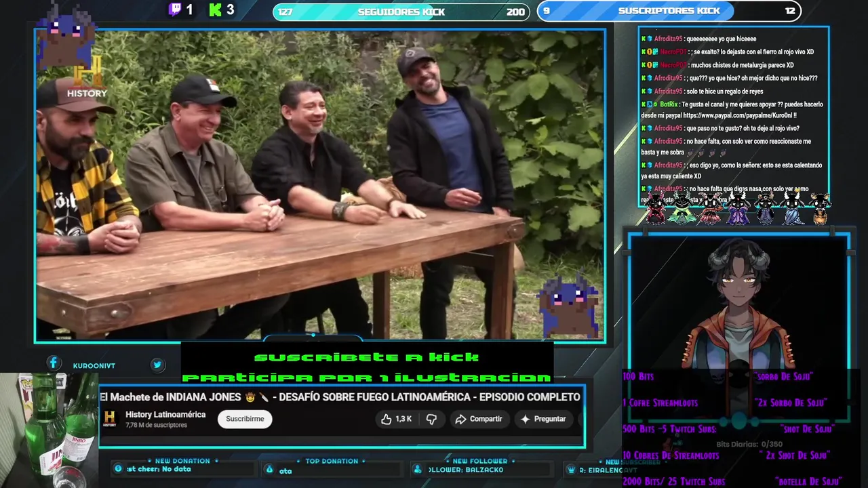Click the 'Shot De Soju' reward label

coord(806,429)
